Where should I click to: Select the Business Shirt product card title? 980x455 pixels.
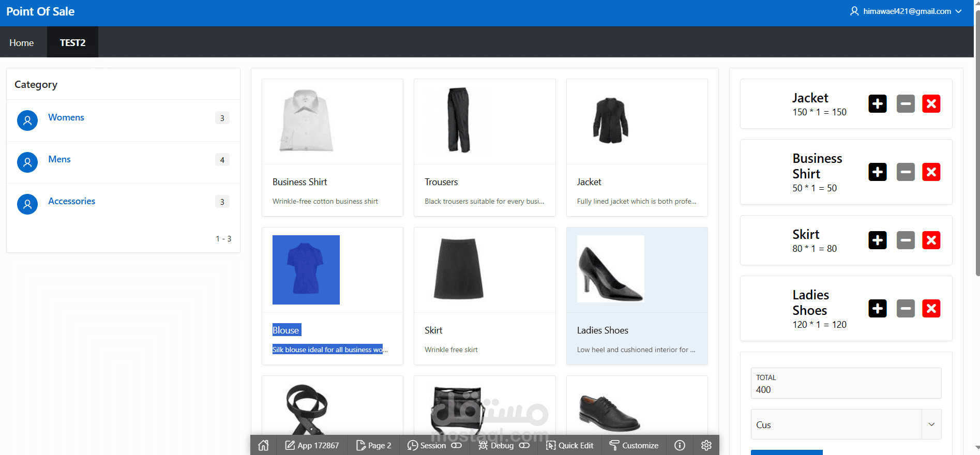click(300, 182)
